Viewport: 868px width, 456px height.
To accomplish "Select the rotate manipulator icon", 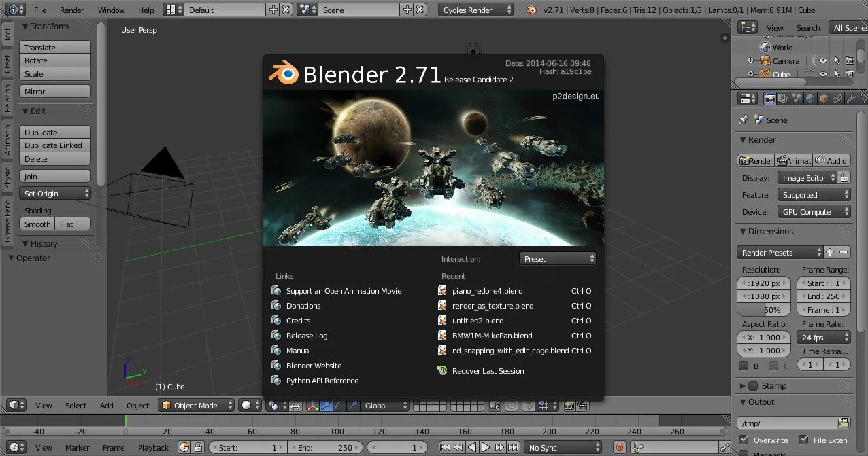I will [x=339, y=406].
